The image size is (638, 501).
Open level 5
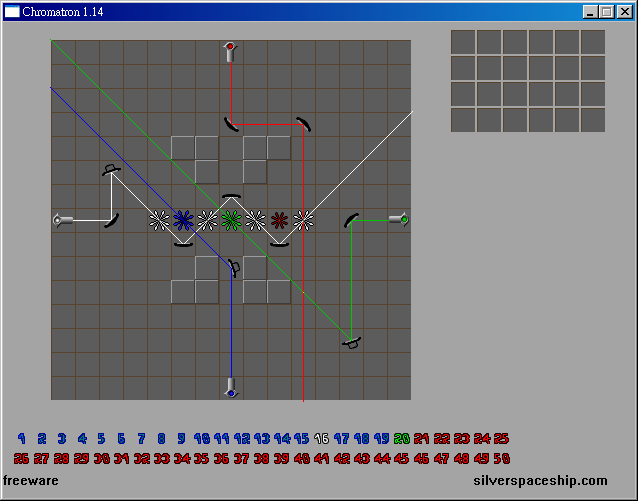pyautogui.click(x=101, y=438)
